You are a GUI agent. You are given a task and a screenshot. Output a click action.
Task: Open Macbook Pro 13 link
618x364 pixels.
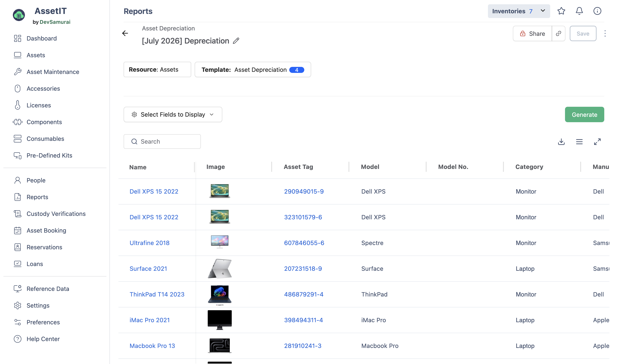152,346
